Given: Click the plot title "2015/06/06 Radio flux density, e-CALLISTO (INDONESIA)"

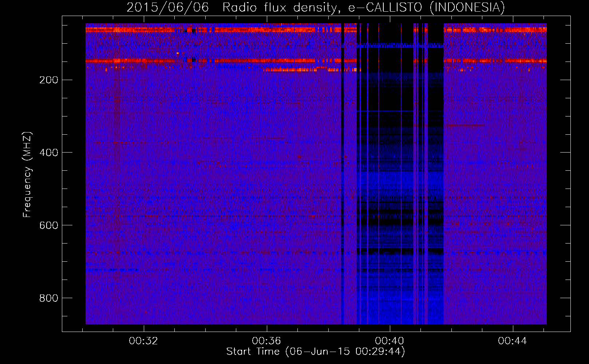Looking at the screenshot, I should (x=316, y=8).
